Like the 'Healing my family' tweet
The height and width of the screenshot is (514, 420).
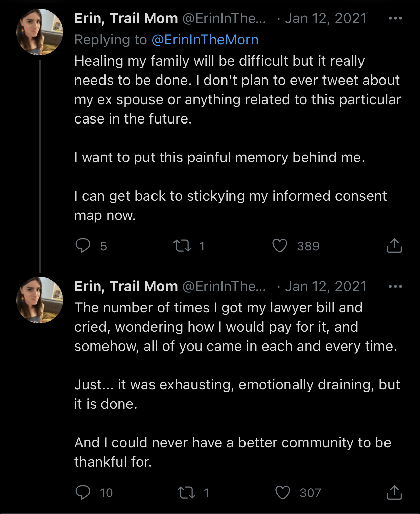coord(280,246)
